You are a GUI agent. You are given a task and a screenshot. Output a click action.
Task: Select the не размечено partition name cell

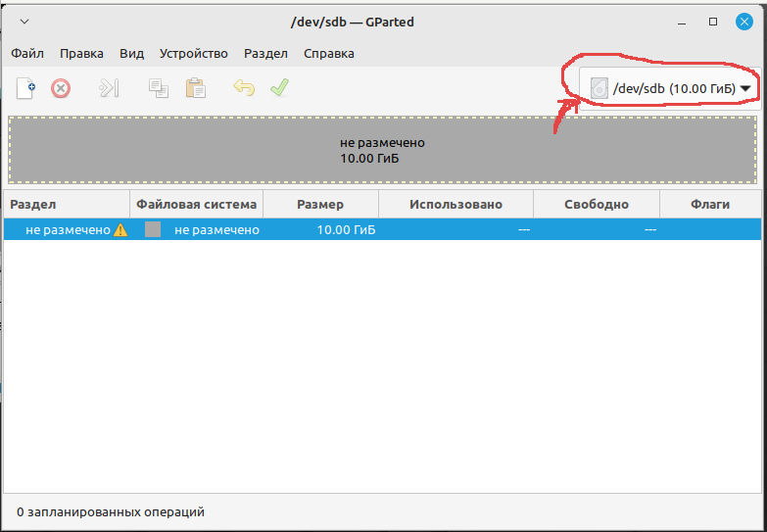point(68,230)
